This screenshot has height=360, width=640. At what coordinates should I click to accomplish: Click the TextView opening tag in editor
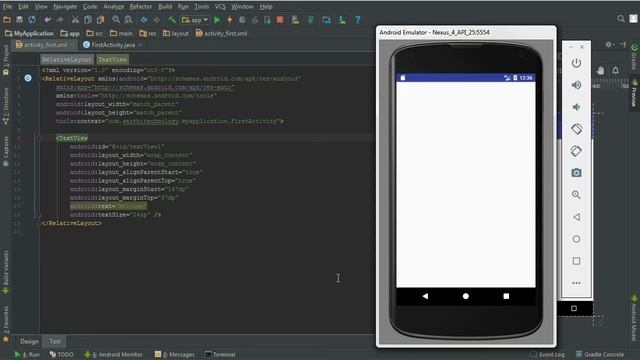coord(72,138)
